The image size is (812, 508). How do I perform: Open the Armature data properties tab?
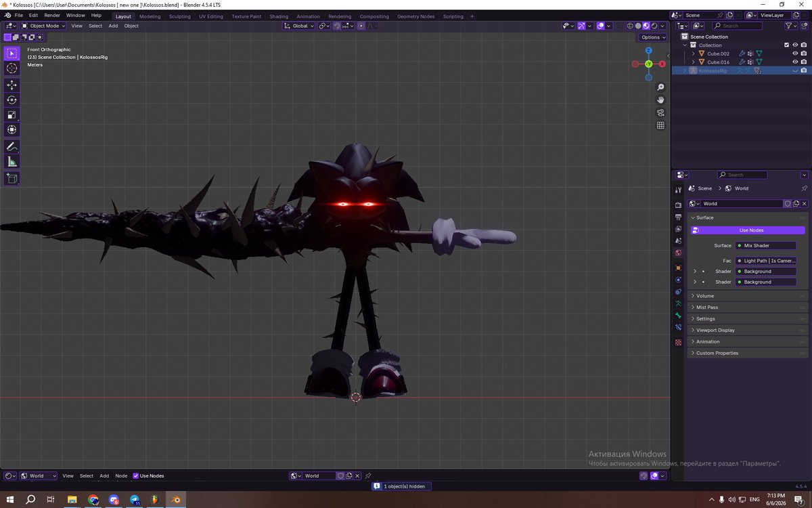678,303
